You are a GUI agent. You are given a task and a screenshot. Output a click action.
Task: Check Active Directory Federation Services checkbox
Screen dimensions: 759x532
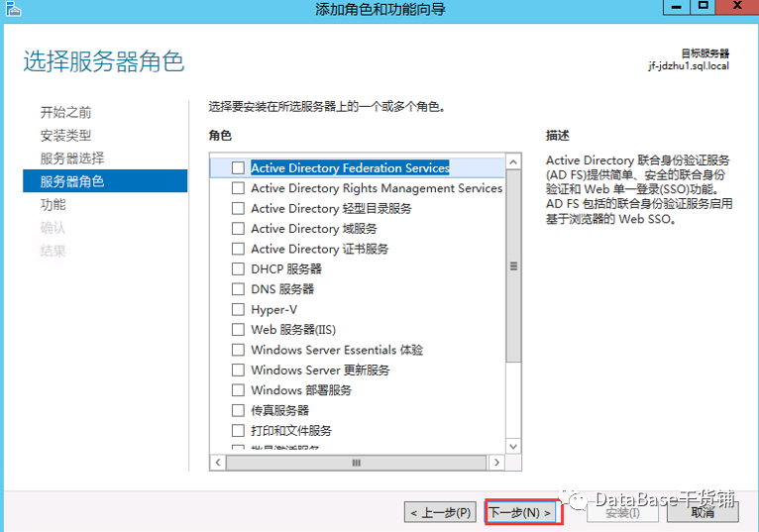click(x=238, y=168)
